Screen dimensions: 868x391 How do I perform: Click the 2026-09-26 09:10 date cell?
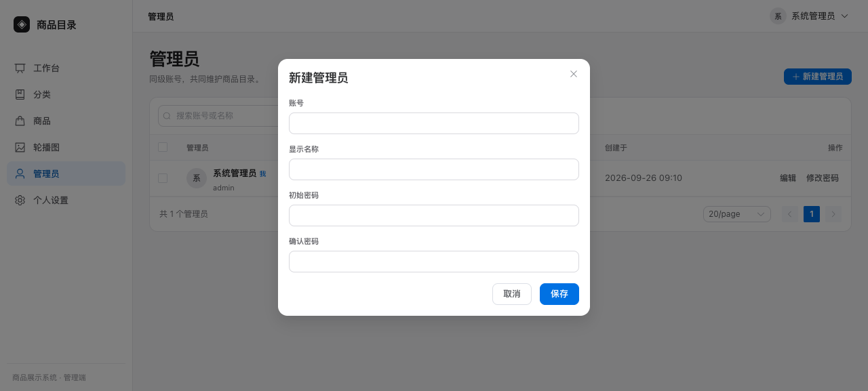click(644, 178)
